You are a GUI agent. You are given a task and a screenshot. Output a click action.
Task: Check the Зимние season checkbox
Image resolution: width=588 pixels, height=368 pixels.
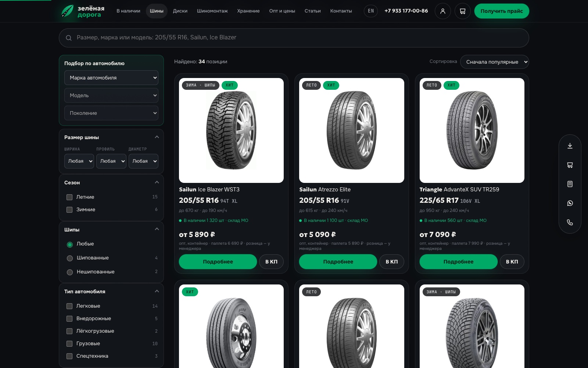click(x=69, y=210)
